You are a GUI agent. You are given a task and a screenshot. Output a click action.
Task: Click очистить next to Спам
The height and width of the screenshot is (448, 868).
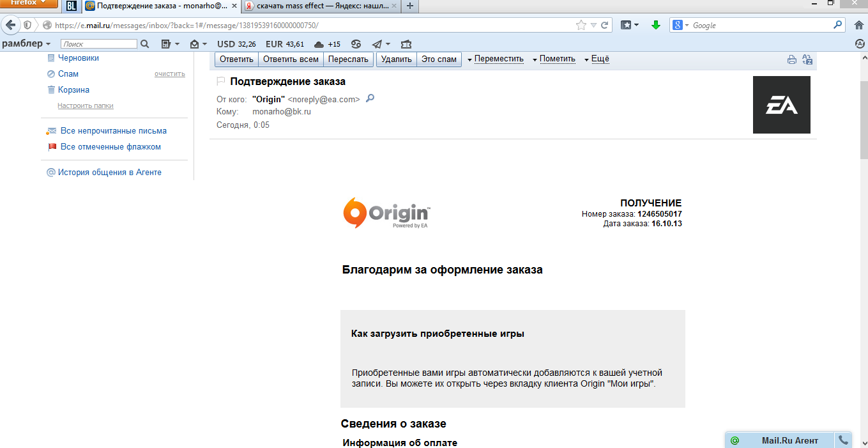tap(169, 73)
